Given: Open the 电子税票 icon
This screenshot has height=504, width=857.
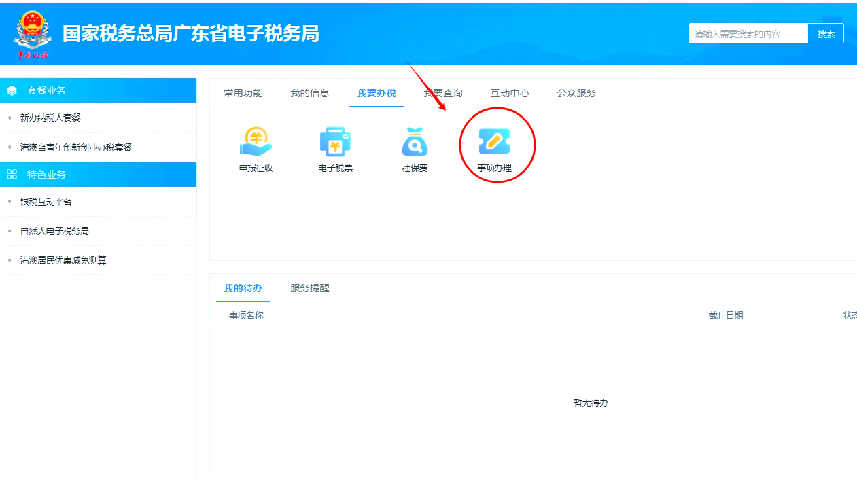Looking at the screenshot, I should (336, 149).
